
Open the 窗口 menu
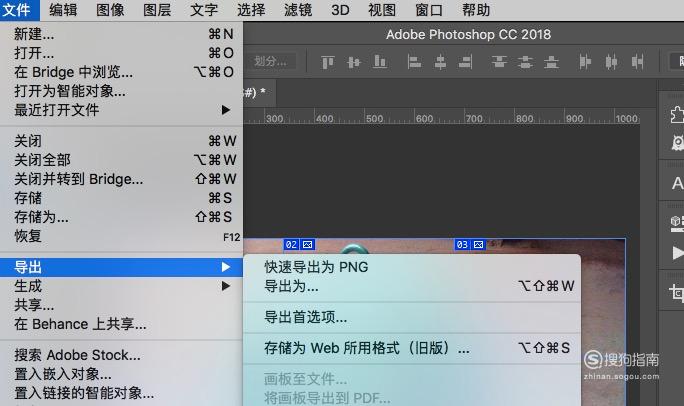[429, 10]
